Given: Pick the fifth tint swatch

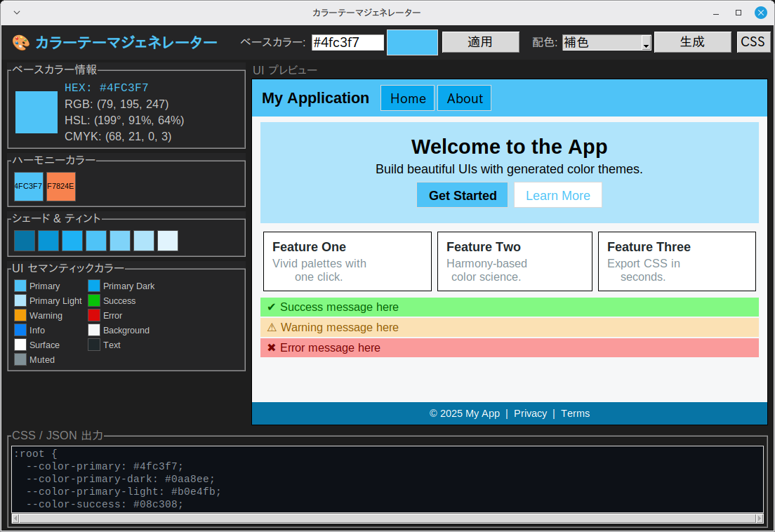Looking at the screenshot, I should point(120,241).
